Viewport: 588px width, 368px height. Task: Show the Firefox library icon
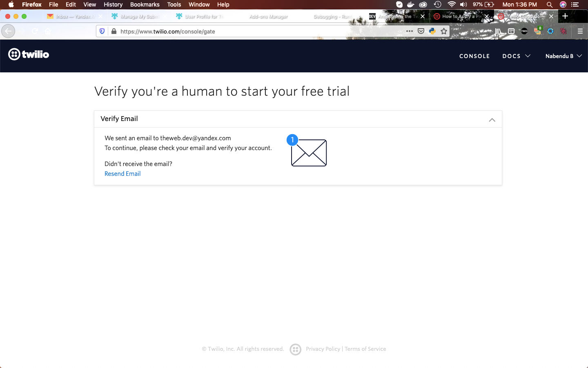click(x=498, y=31)
